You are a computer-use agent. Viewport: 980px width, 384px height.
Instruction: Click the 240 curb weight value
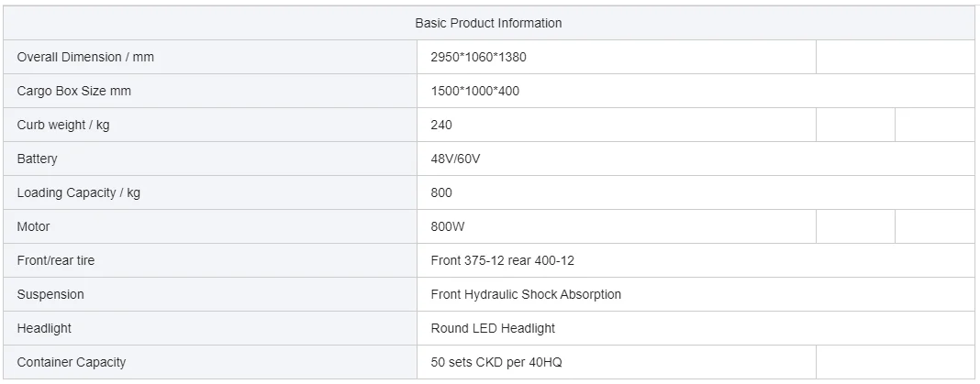pyautogui.click(x=441, y=125)
